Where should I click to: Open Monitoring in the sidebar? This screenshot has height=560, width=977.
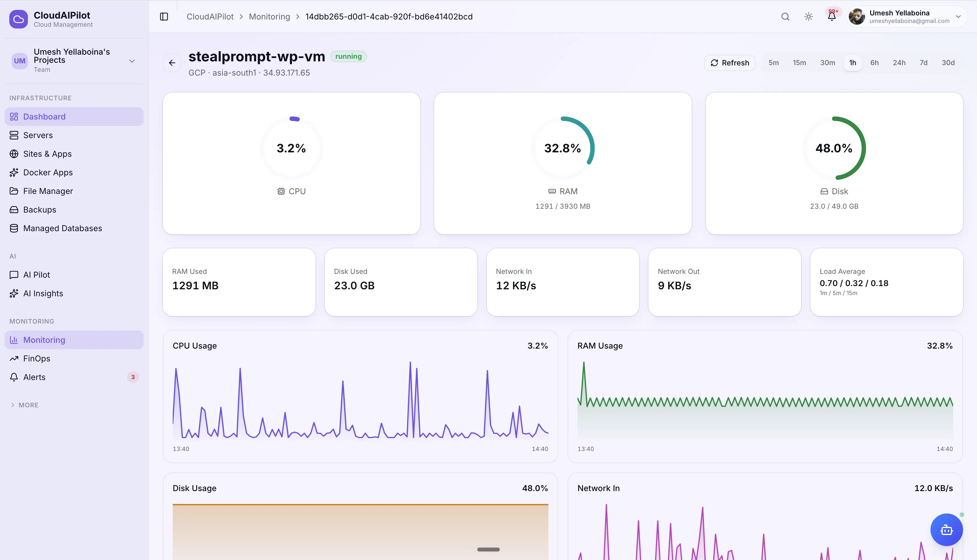(74, 340)
